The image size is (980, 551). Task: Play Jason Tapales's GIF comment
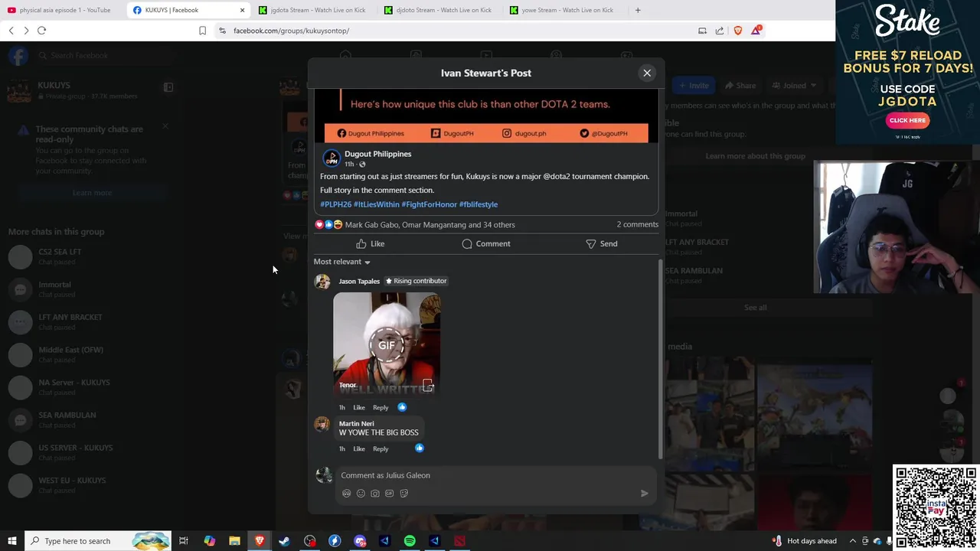387,345
